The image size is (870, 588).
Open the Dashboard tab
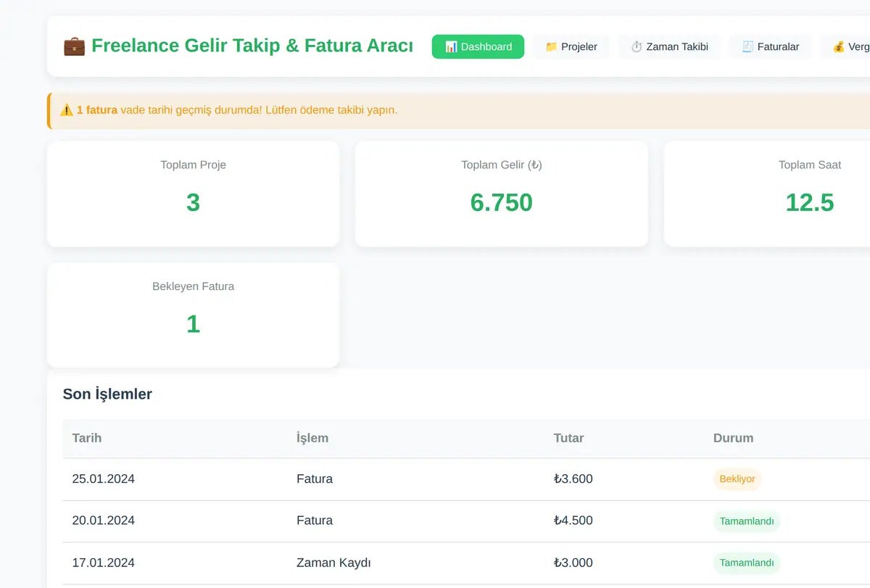coord(478,46)
